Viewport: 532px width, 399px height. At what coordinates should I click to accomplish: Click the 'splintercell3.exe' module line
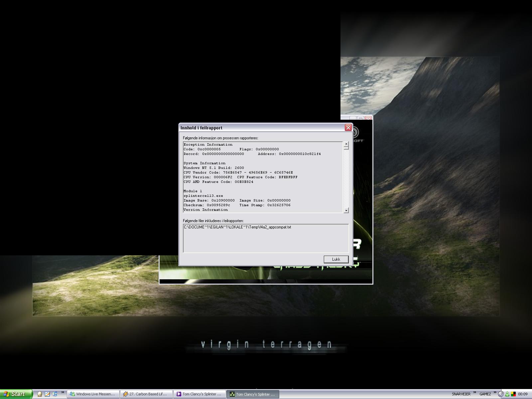coord(203,196)
